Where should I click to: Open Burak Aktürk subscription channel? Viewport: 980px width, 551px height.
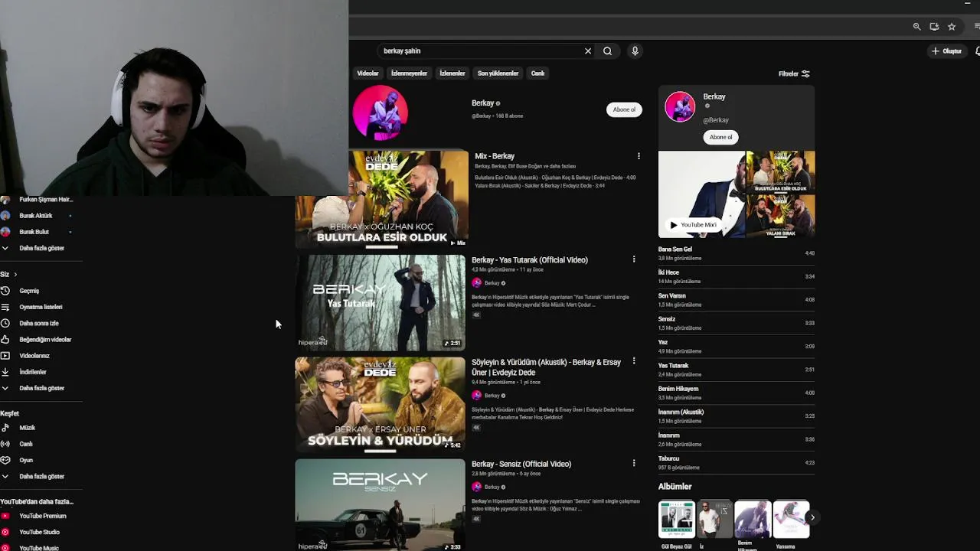click(x=41, y=216)
